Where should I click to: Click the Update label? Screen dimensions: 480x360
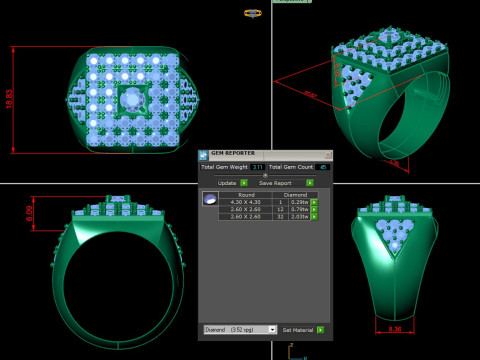pyautogui.click(x=227, y=183)
